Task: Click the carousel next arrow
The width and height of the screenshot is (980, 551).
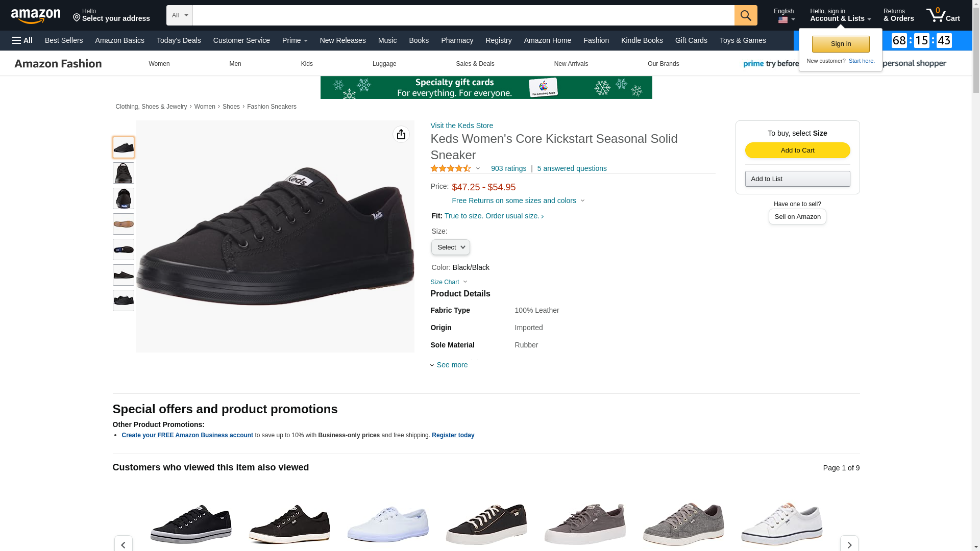Action: 849,544
